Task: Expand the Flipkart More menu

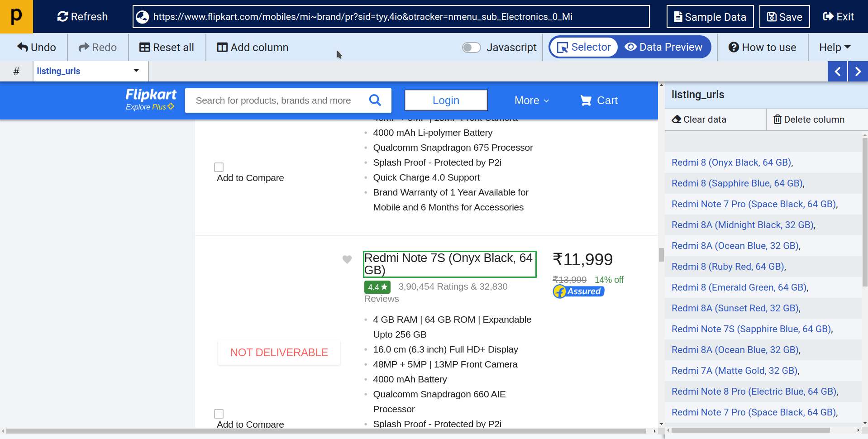Action: pos(532,100)
